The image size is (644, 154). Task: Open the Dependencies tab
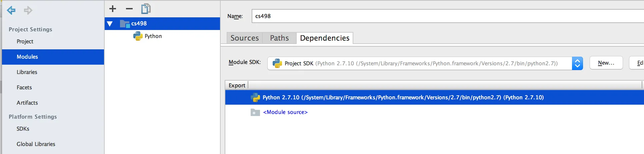point(324,38)
